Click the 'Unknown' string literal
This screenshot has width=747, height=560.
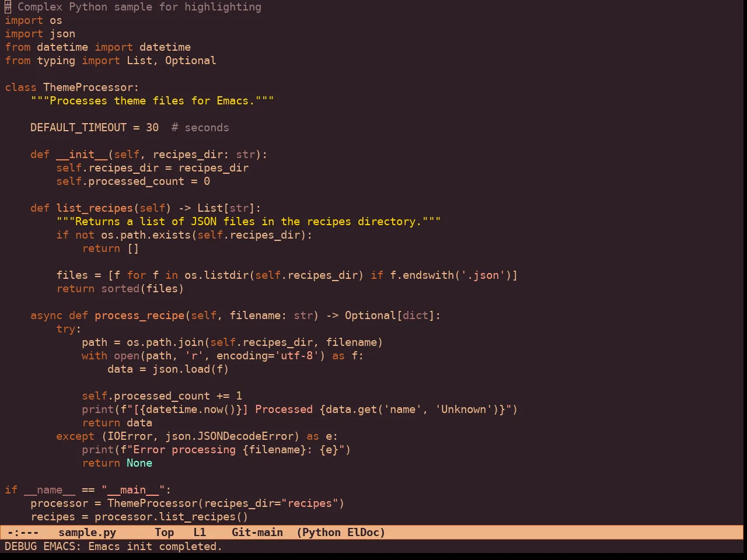pyautogui.click(x=463, y=409)
